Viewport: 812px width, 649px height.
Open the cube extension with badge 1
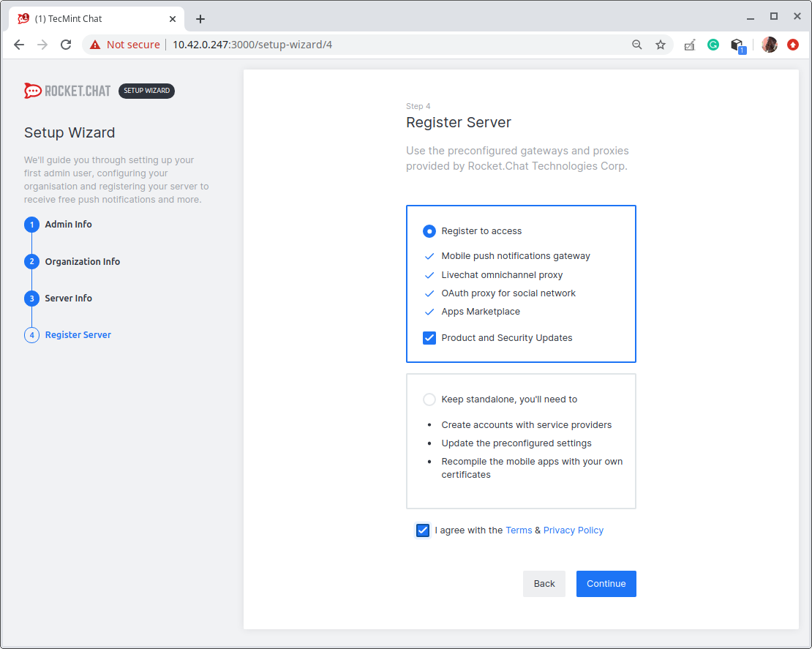click(738, 45)
